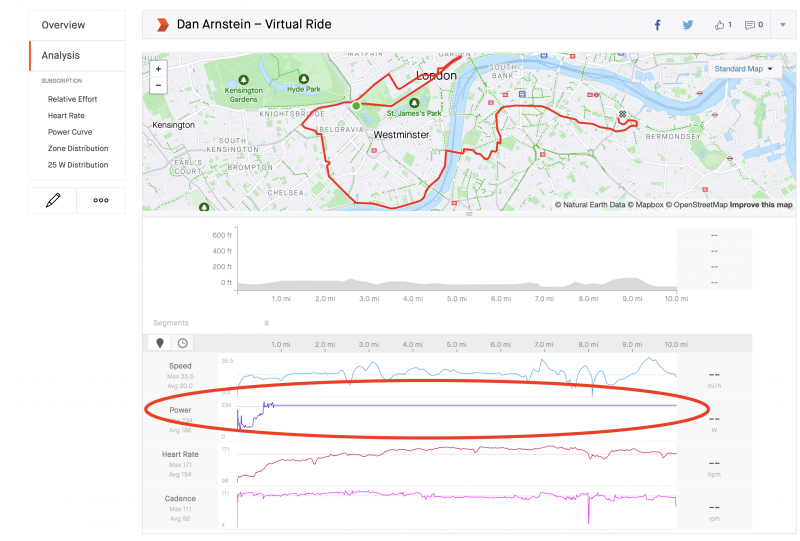Click the pencil edit icon
The width and height of the screenshot is (800, 541).
(53, 200)
